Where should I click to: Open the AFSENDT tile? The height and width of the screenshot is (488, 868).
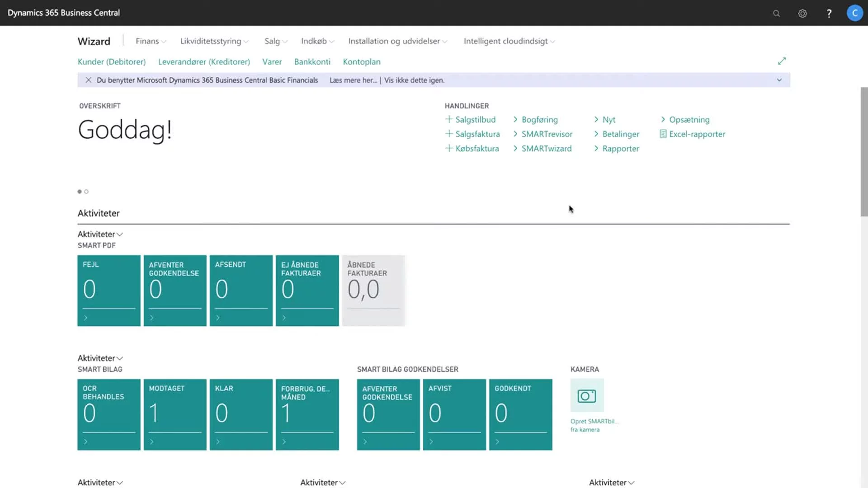click(x=241, y=291)
